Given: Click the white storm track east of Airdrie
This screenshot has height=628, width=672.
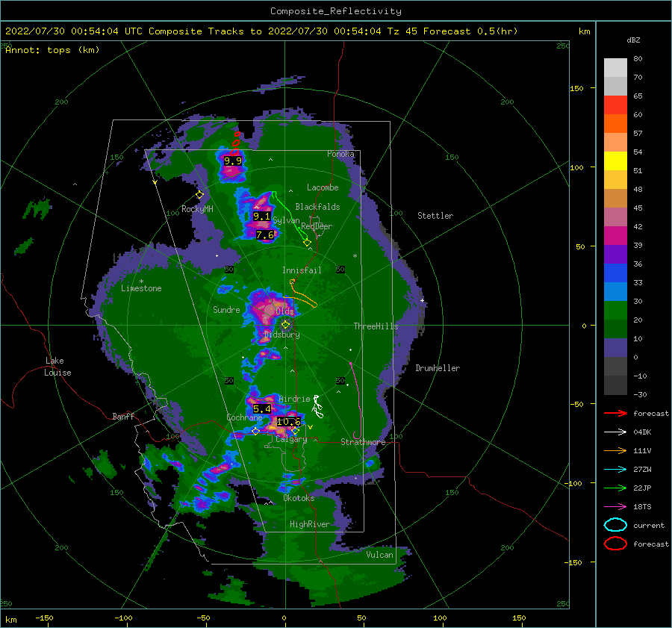Looking at the screenshot, I should [x=317, y=406].
